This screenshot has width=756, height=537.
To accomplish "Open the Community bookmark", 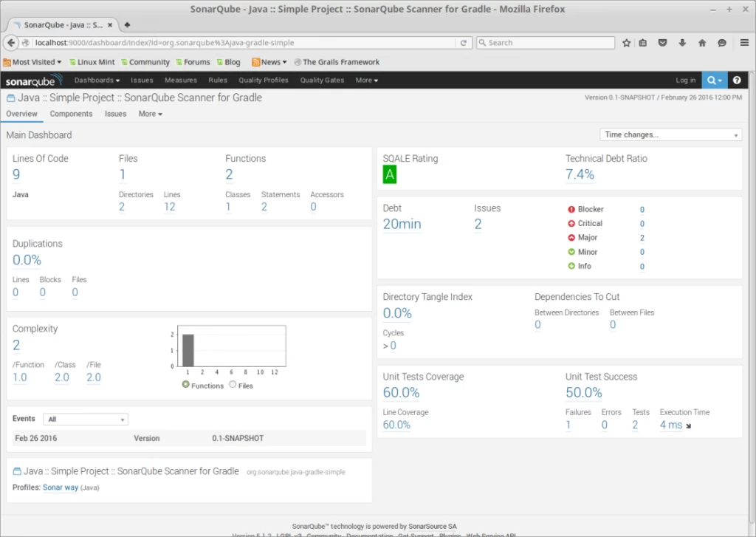I will [145, 62].
